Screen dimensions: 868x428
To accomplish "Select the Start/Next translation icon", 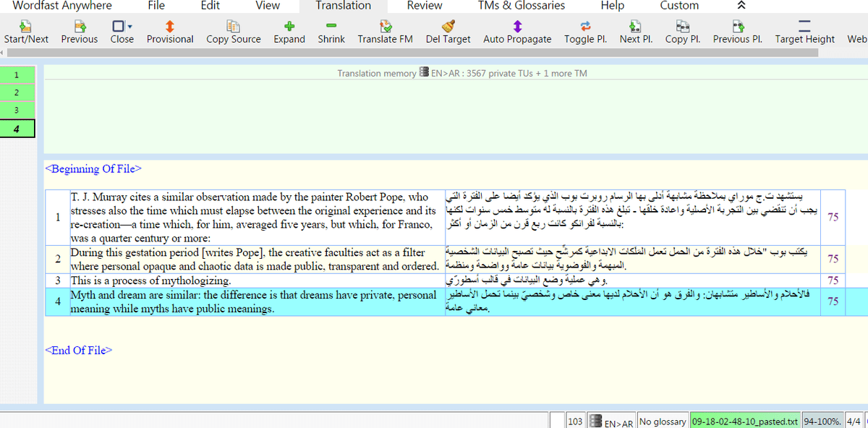I will (26, 30).
